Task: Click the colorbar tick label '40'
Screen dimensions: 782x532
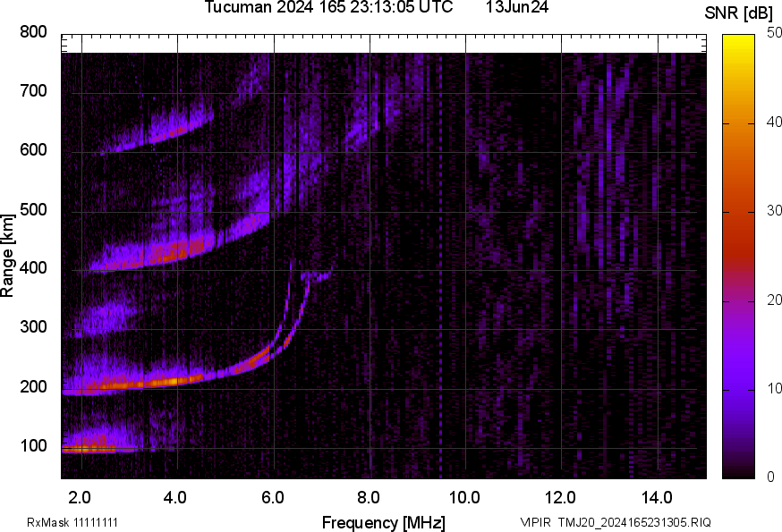Action: tap(774, 122)
